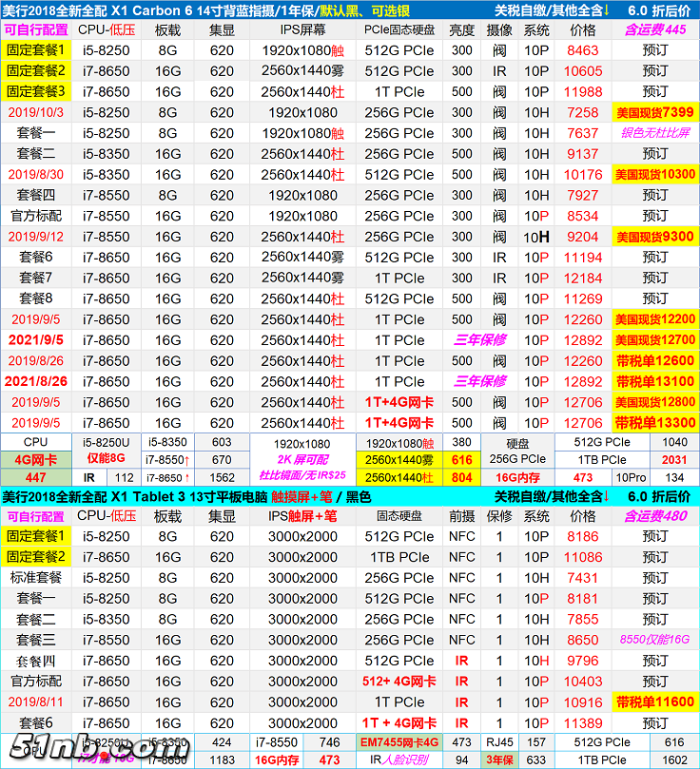Screen dimensions: 700x769
Task: Click the 2K屏可配 purple text cell
Action: point(302,459)
